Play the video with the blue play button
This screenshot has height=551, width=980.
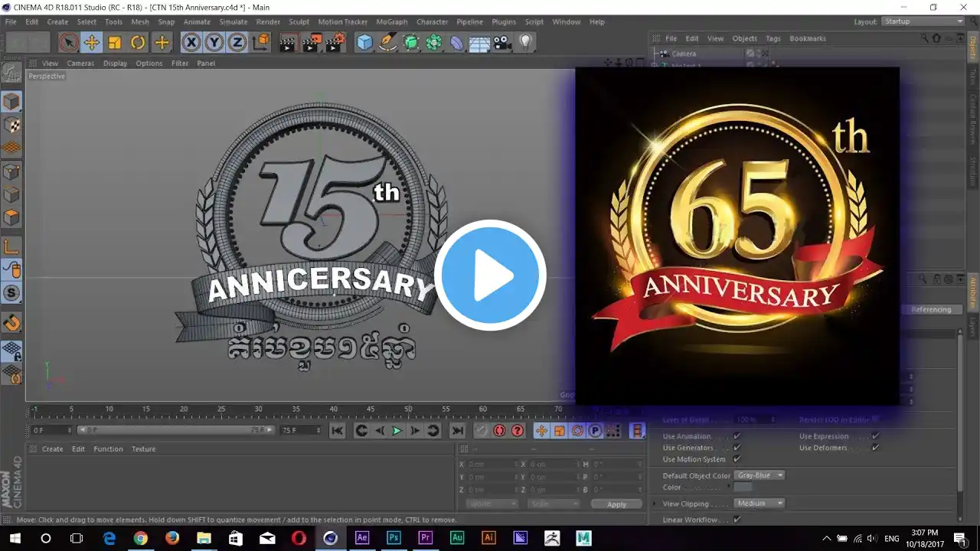coord(490,275)
